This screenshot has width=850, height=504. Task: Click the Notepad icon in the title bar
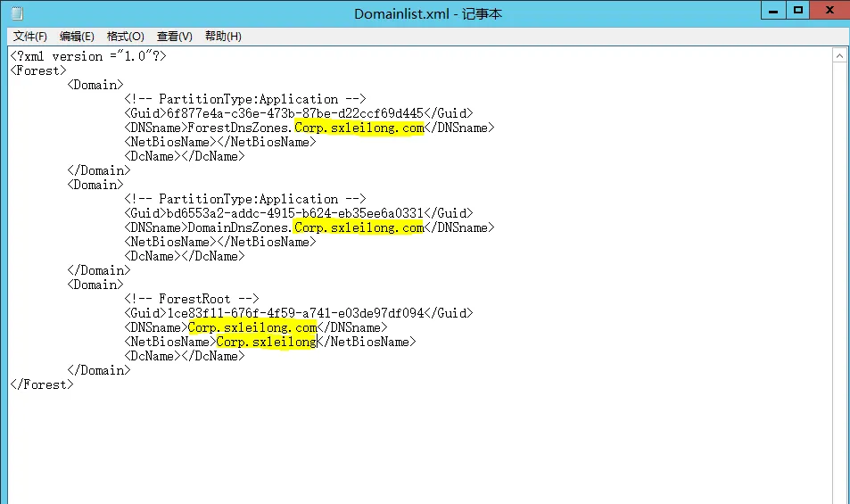pyautogui.click(x=15, y=13)
